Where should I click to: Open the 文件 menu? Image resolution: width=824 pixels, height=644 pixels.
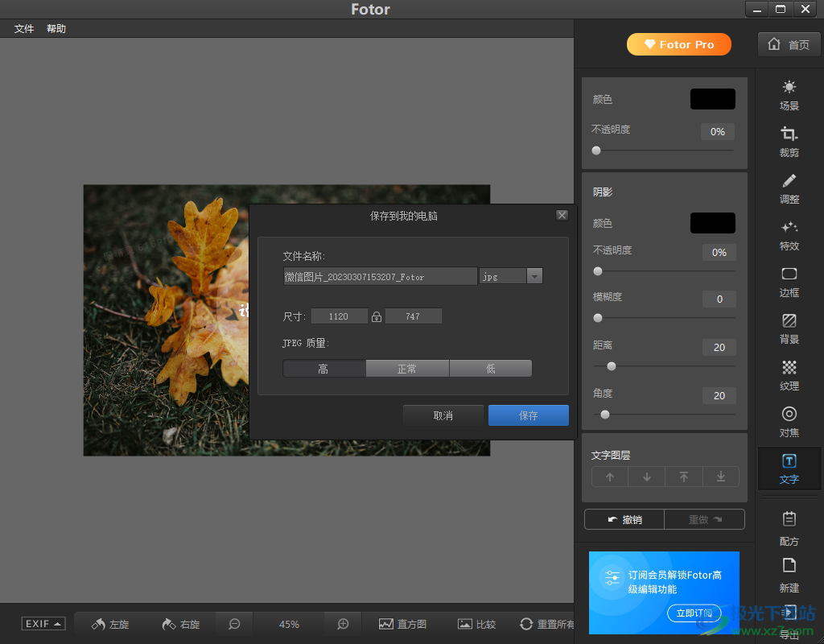24,29
